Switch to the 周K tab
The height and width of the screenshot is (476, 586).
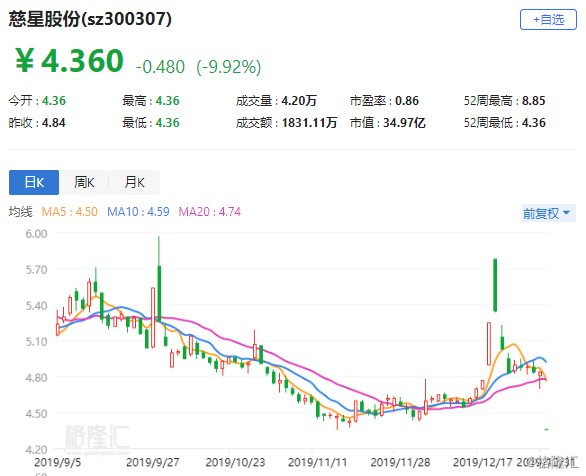pyautogui.click(x=84, y=182)
